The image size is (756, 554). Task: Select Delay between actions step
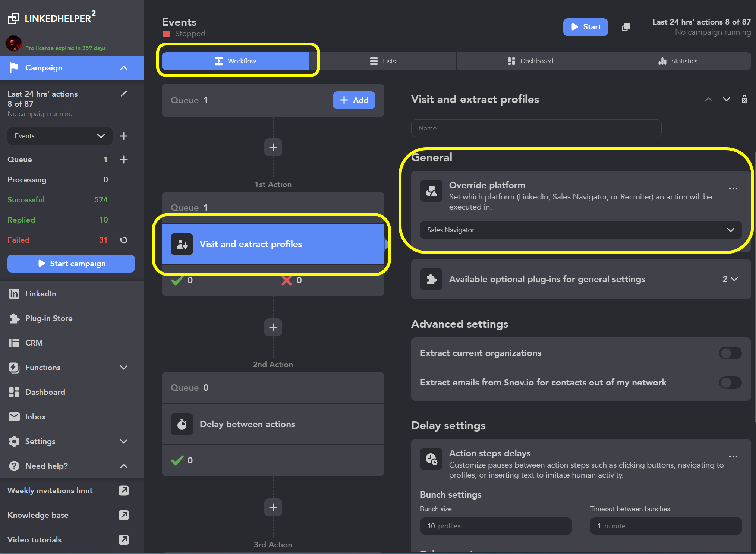pyautogui.click(x=273, y=424)
